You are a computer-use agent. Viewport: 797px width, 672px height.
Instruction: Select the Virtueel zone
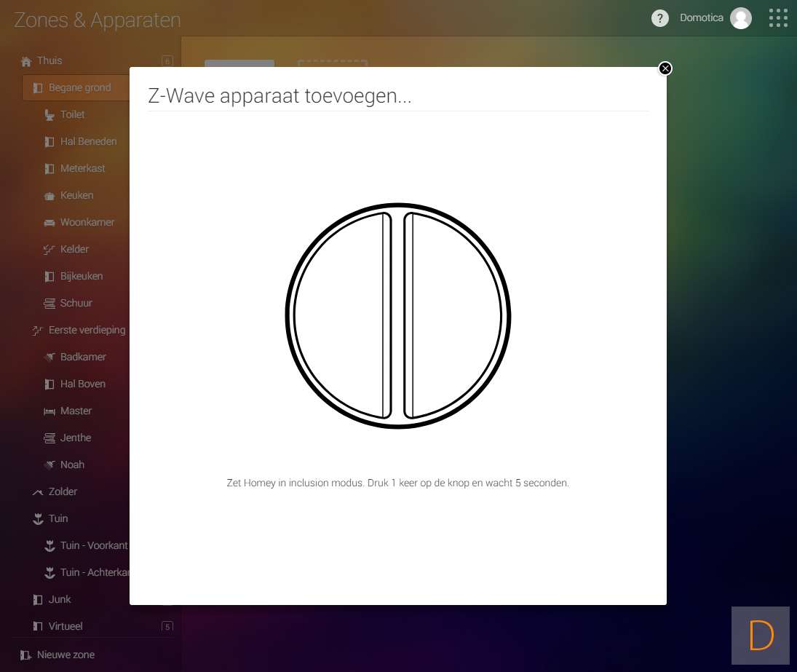click(x=66, y=626)
